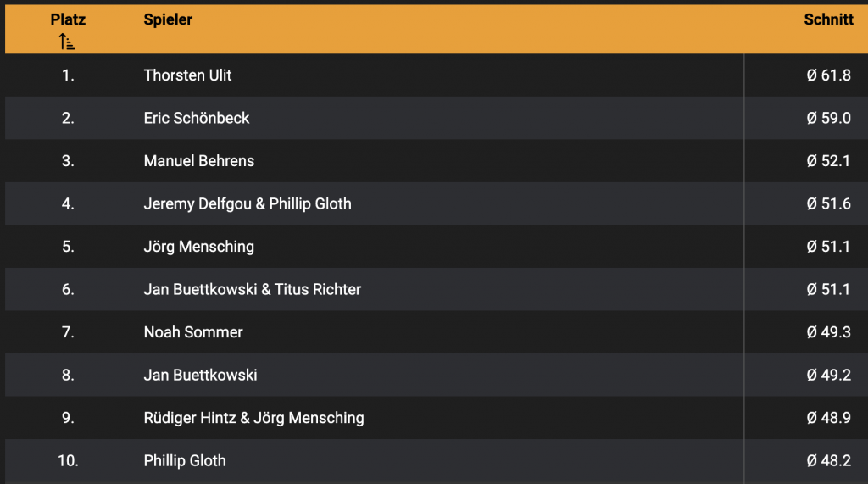
Task: Click the Ø 49.3 average value
Action: click(828, 332)
